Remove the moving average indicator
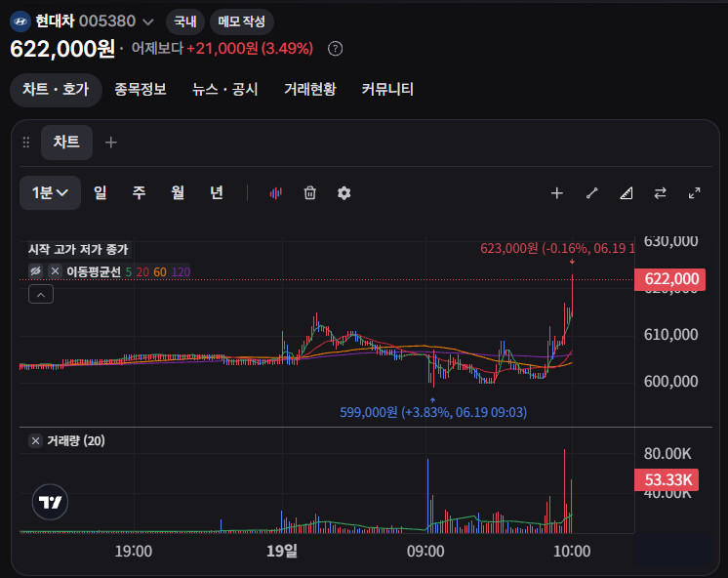 [x=56, y=270]
